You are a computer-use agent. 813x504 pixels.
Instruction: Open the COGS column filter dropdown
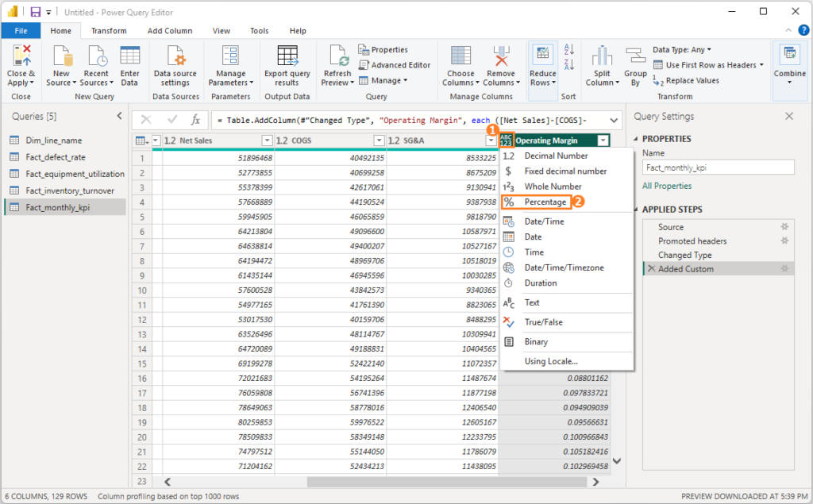379,140
